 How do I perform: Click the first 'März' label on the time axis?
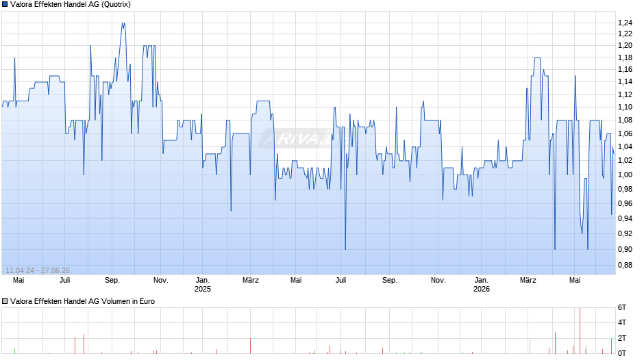[251, 281]
